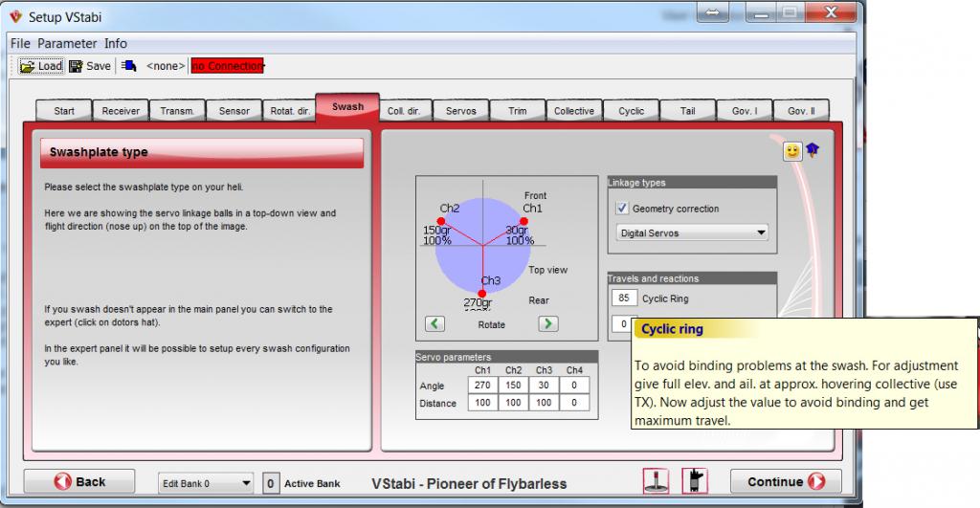The width and height of the screenshot is (980, 508).
Task: Toggle the Geometry correction checkbox
Action: tap(622, 209)
